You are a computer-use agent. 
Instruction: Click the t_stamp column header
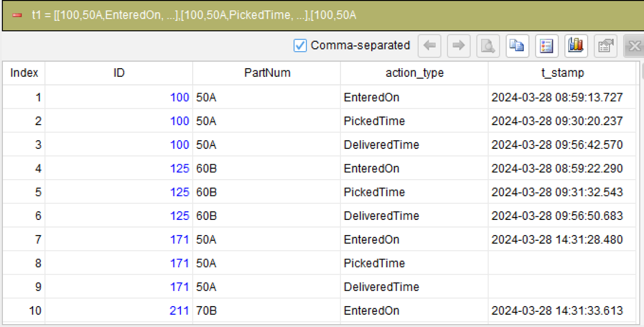(562, 73)
